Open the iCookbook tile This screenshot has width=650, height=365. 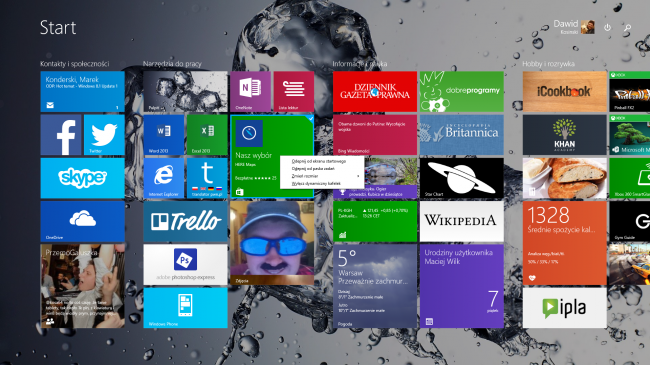click(564, 91)
